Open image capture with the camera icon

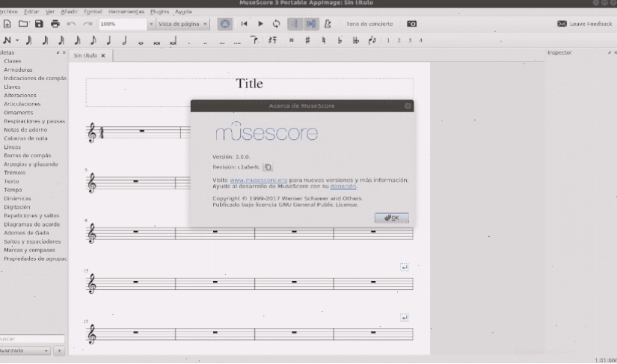[411, 24]
